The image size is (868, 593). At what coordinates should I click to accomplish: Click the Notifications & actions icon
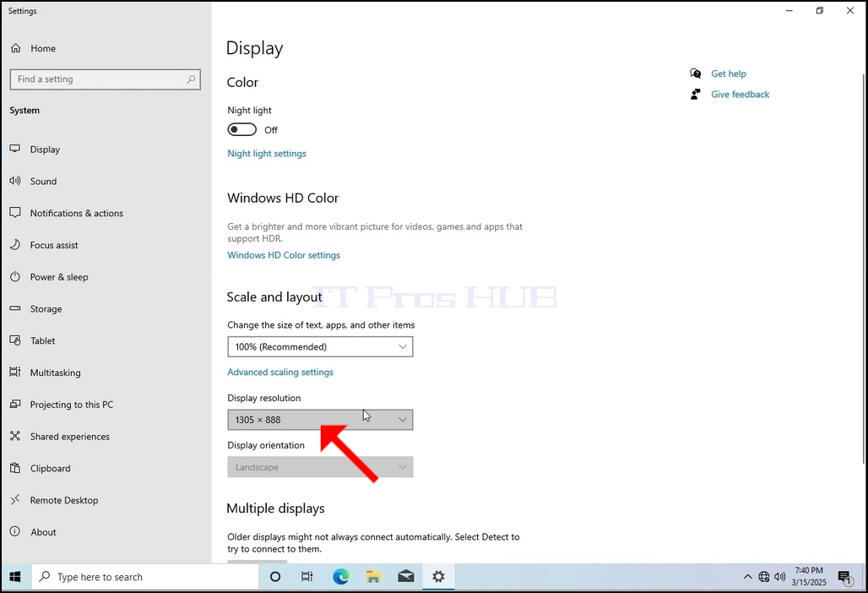pos(15,213)
